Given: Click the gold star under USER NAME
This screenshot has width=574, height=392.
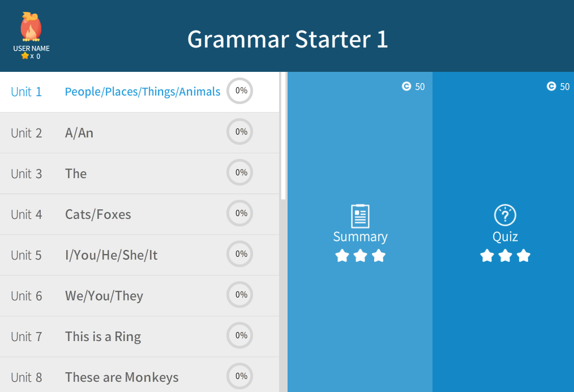Looking at the screenshot, I should [x=25, y=56].
